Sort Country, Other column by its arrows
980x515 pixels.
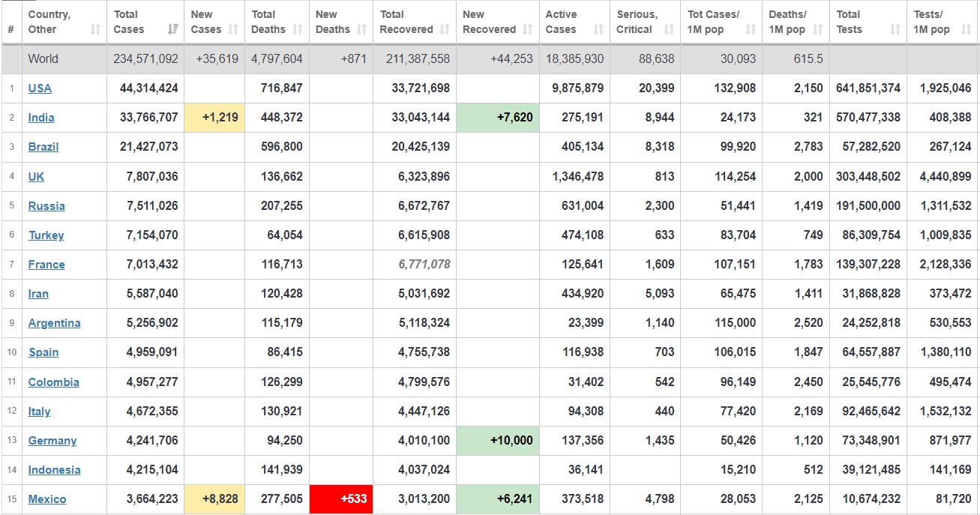[95, 30]
